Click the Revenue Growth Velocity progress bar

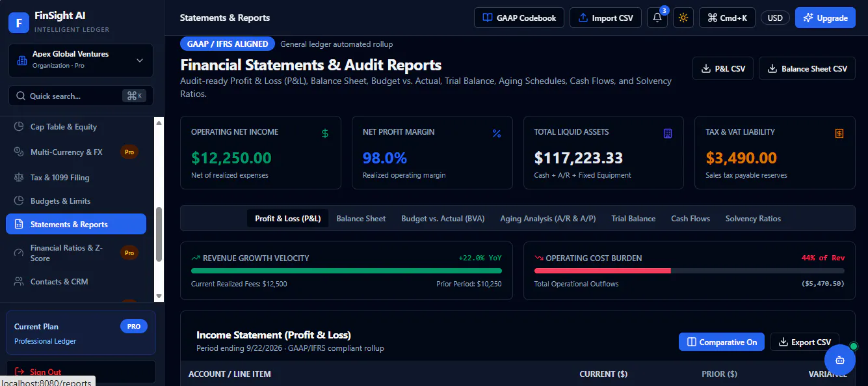tap(347, 271)
